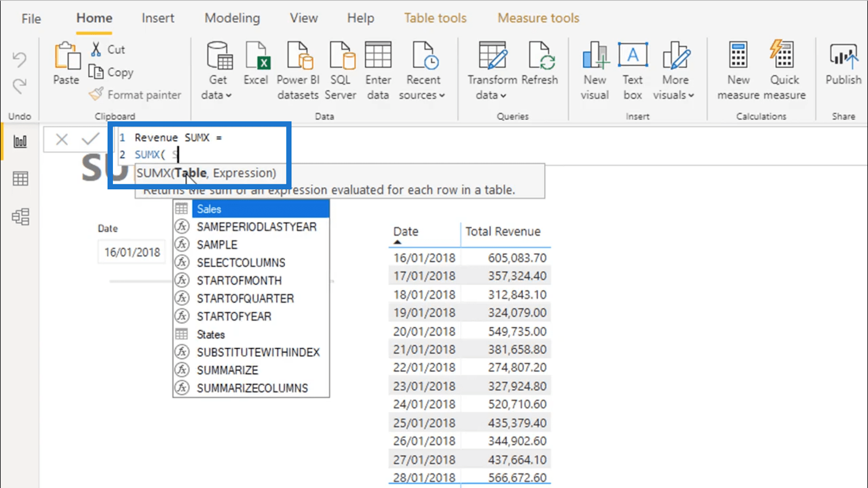The height and width of the screenshot is (488, 868).
Task: Open the Table tools tab
Action: [x=435, y=18]
